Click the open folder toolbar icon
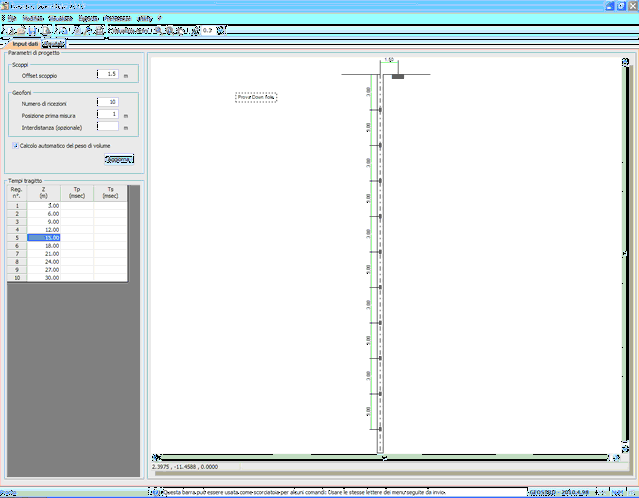This screenshot has height=498, width=639. pos(21,31)
